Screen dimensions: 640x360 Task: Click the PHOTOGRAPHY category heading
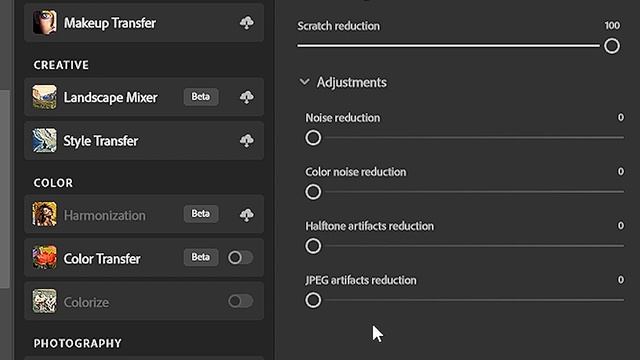tap(78, 343)
